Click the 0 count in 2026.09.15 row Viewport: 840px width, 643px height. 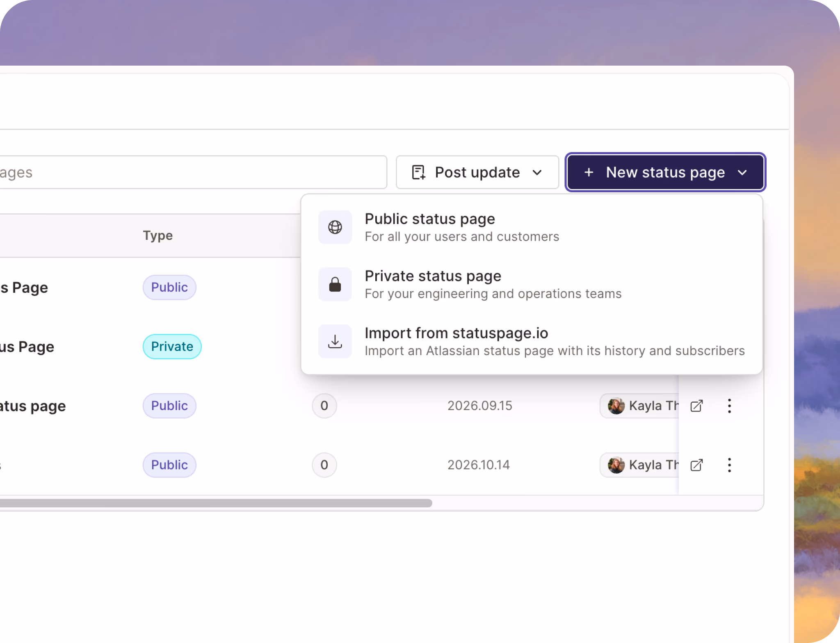point(324,406)
